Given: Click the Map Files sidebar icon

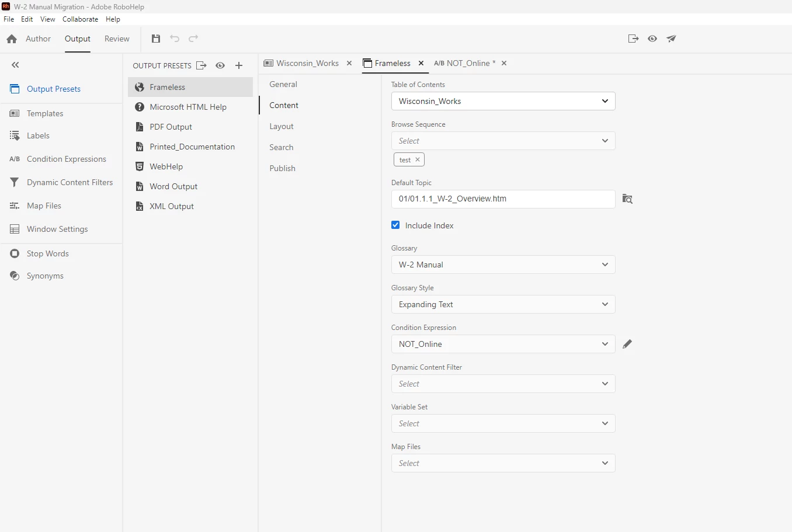Looking at the screenshot, I should click(15, 206).
